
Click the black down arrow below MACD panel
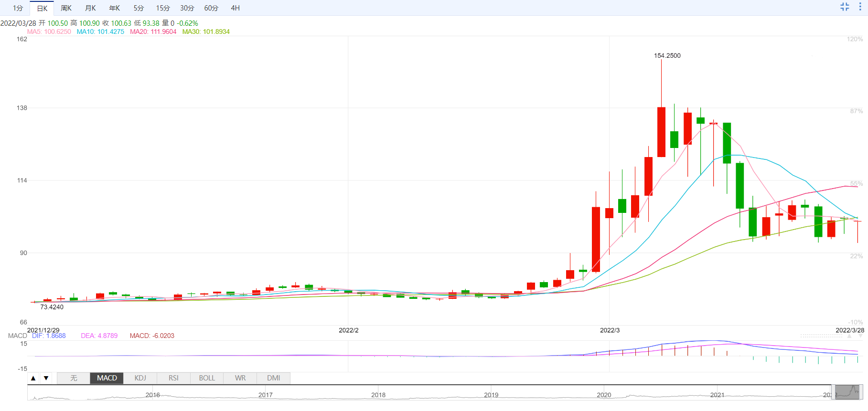coord(46,378)
